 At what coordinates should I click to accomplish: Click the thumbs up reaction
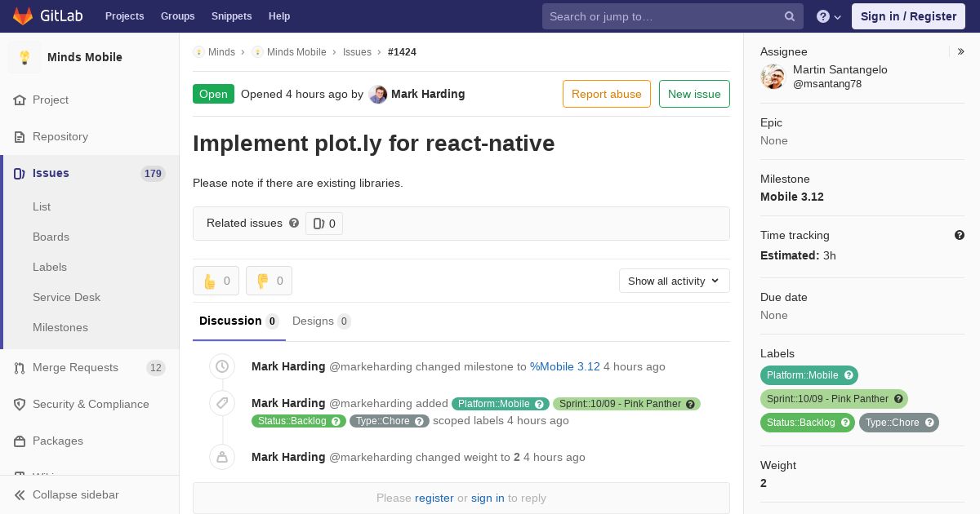216,281
